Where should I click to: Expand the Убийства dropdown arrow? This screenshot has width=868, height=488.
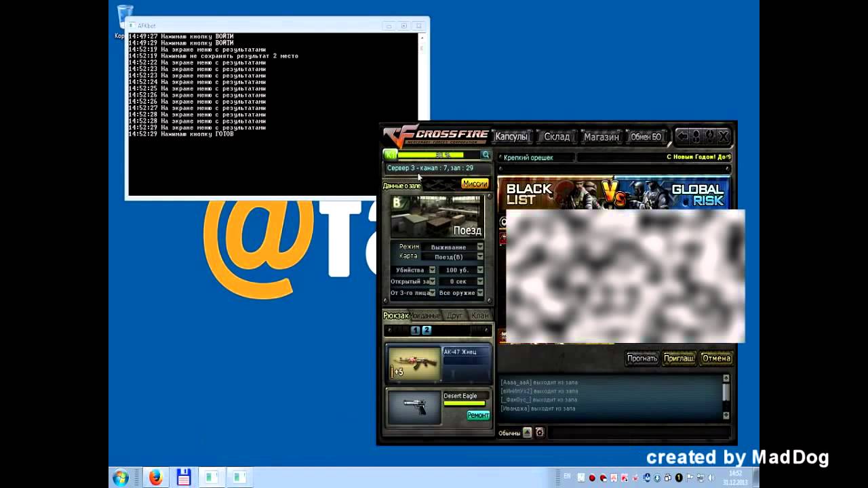click(x=432, y=270)
